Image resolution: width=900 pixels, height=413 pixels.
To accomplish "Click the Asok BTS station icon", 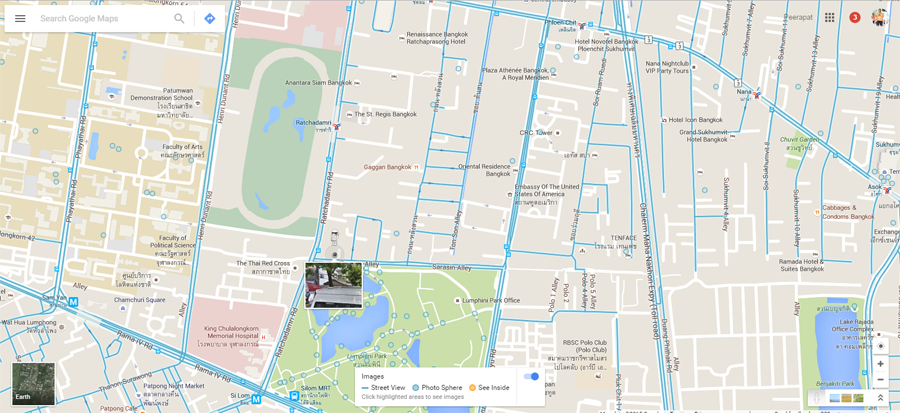I will pos(886,189).
